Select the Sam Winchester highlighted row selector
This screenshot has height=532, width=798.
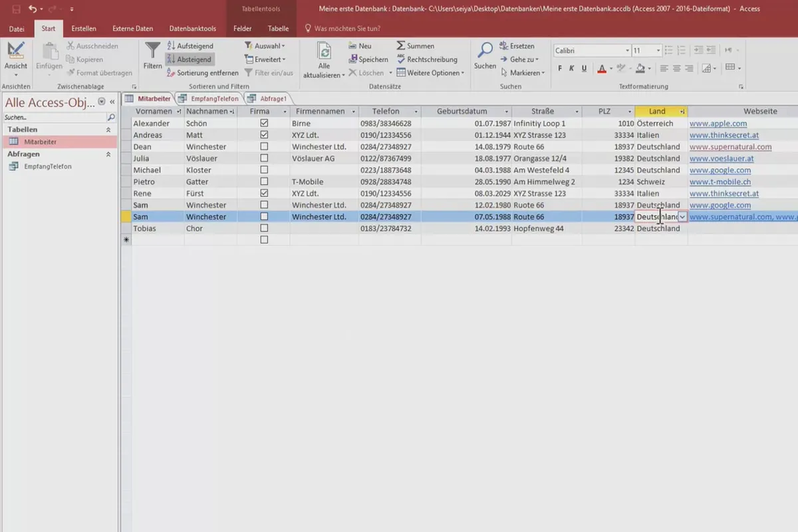click(x=126, y=217)
